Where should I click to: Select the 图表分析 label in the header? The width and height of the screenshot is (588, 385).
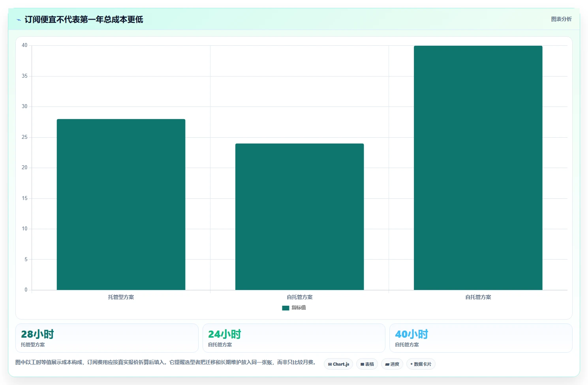pos(561,19)
